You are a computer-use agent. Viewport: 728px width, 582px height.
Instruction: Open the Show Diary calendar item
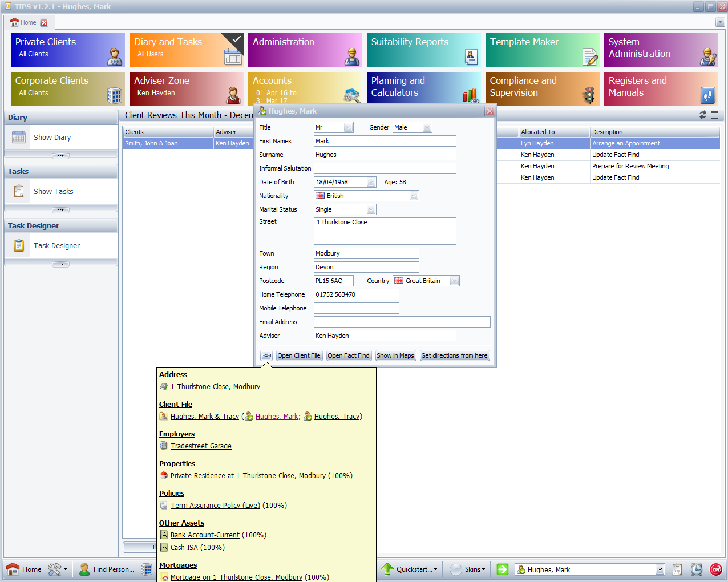[52, 138]
